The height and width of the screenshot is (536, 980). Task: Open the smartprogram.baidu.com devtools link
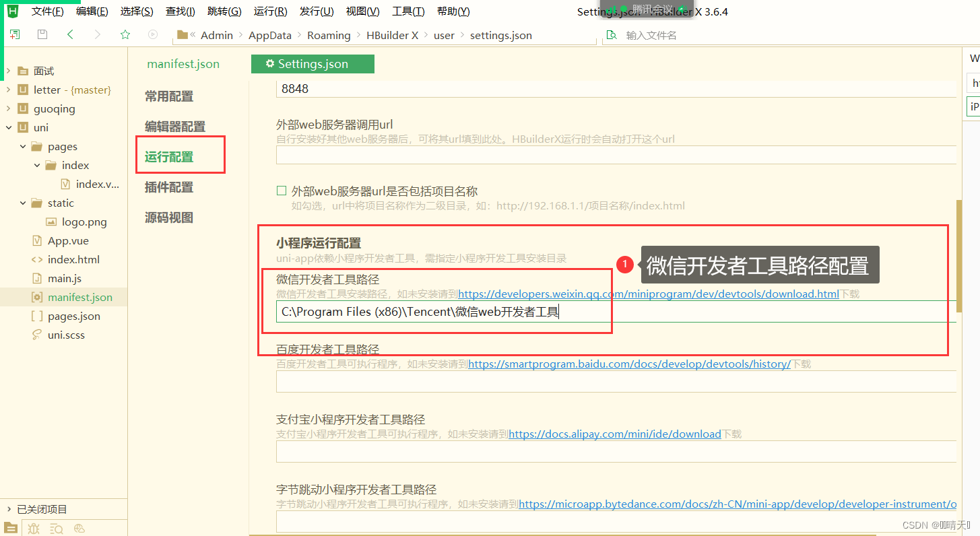click(x=629, y=364)
